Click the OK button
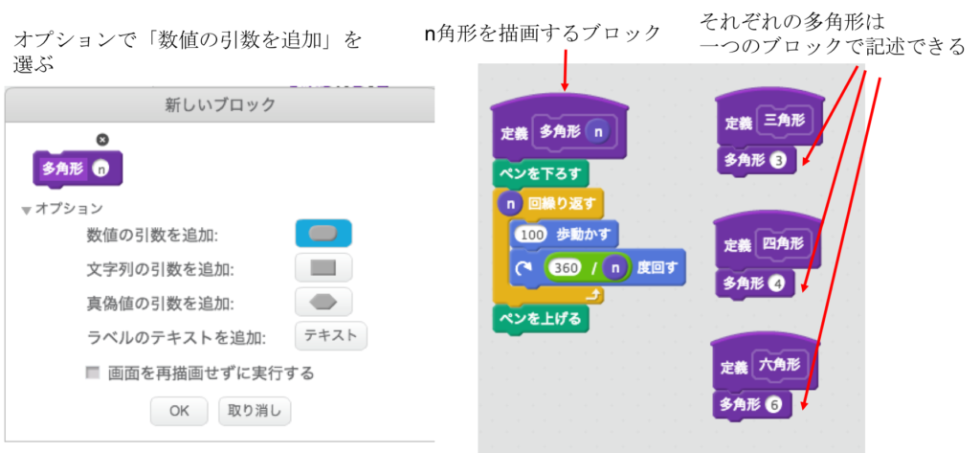 tap(179, 411)
